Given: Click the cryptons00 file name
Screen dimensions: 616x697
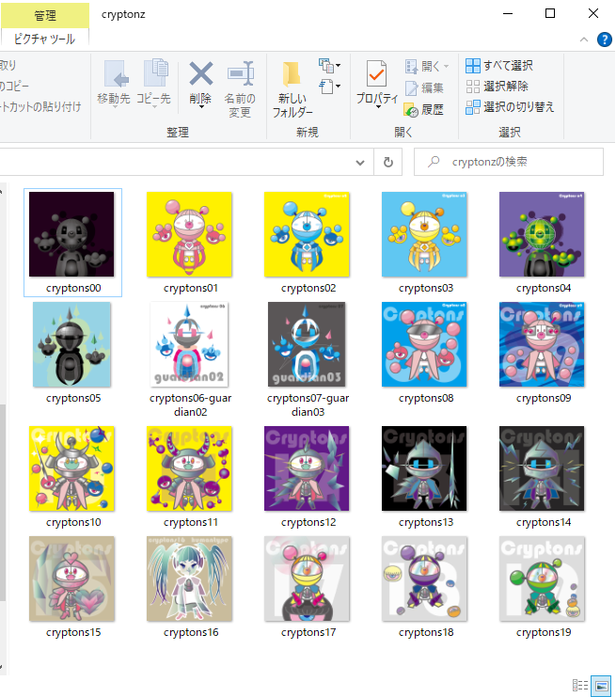Looking at the screenshot, I should [x=73, y=288].
